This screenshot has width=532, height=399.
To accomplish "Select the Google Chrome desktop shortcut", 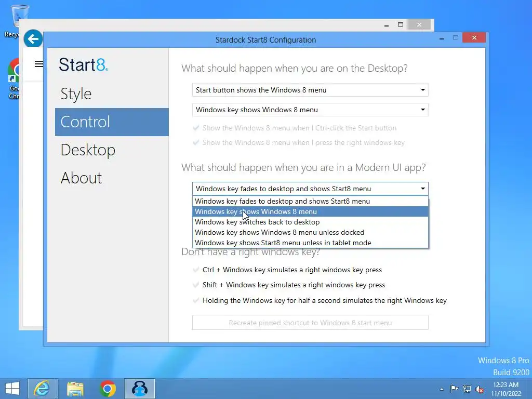I will tap(13, 79).
